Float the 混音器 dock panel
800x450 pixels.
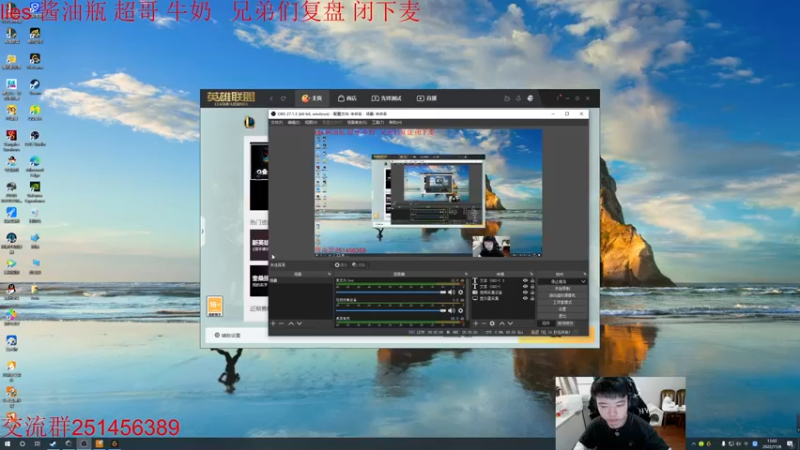(x=466, y=274)
